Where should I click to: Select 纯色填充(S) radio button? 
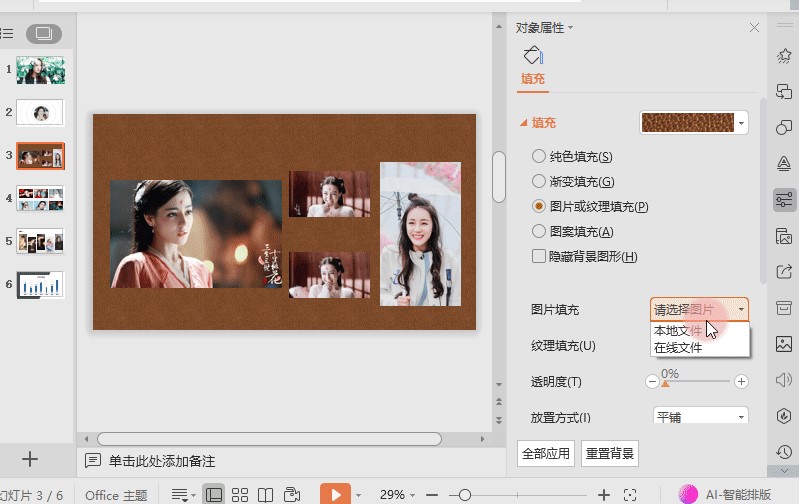pos(538,156)
